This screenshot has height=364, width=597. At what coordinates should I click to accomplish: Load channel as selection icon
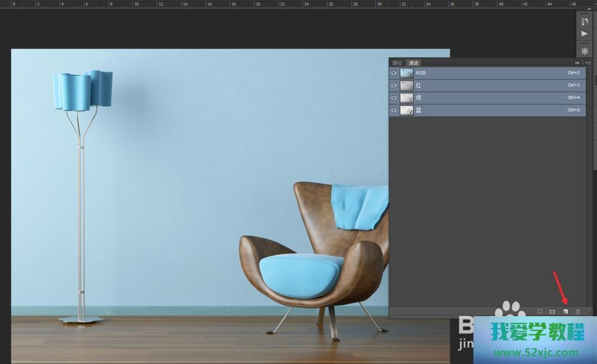pos(539,311)
